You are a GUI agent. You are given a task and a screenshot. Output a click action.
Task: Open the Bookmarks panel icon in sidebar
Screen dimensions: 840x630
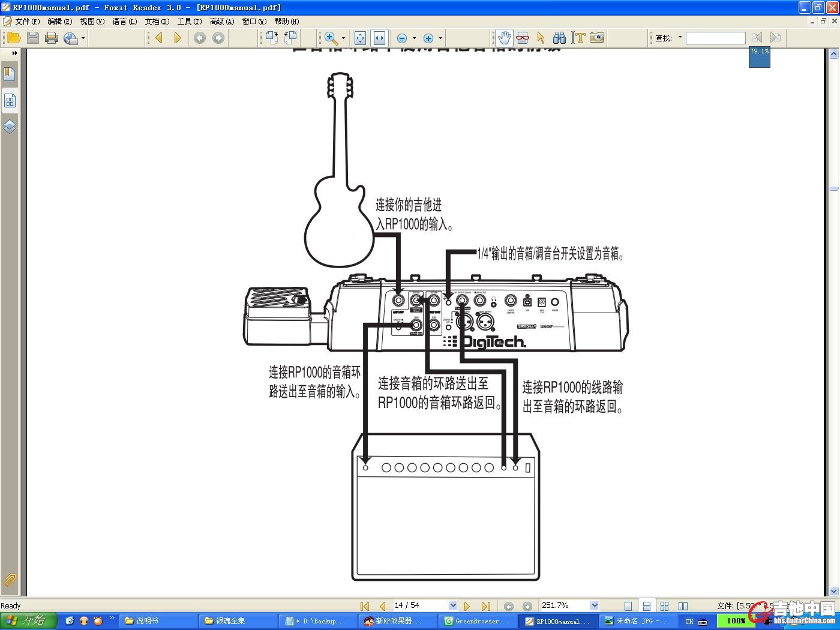click(10, 74)
